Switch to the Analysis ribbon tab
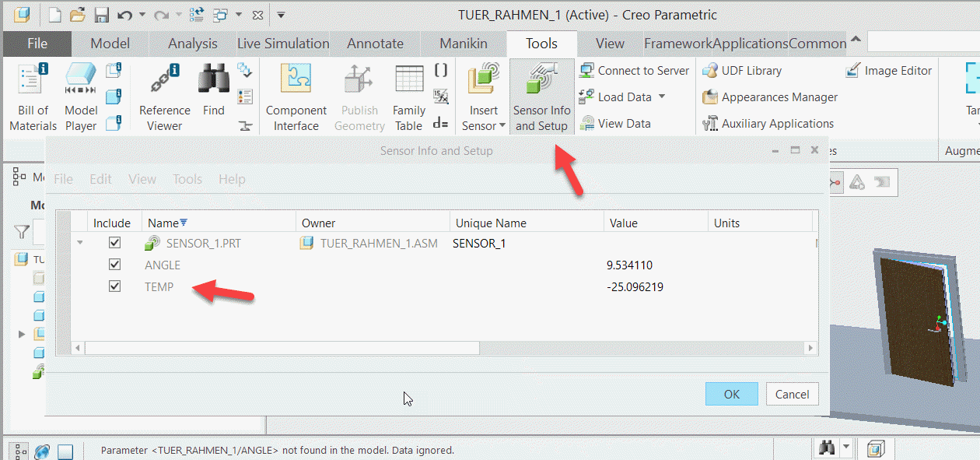This screenshot has width=980, height=460. [x=191, y=43]
